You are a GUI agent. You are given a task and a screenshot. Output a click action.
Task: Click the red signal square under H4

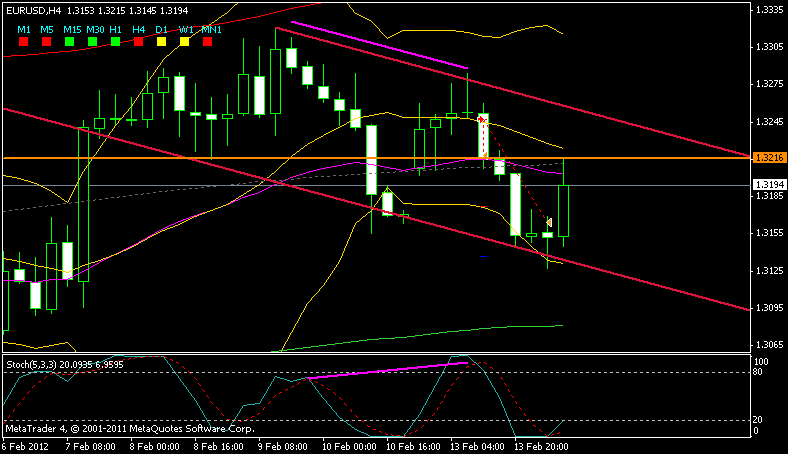pyautogui.click(x=138, y=42)
